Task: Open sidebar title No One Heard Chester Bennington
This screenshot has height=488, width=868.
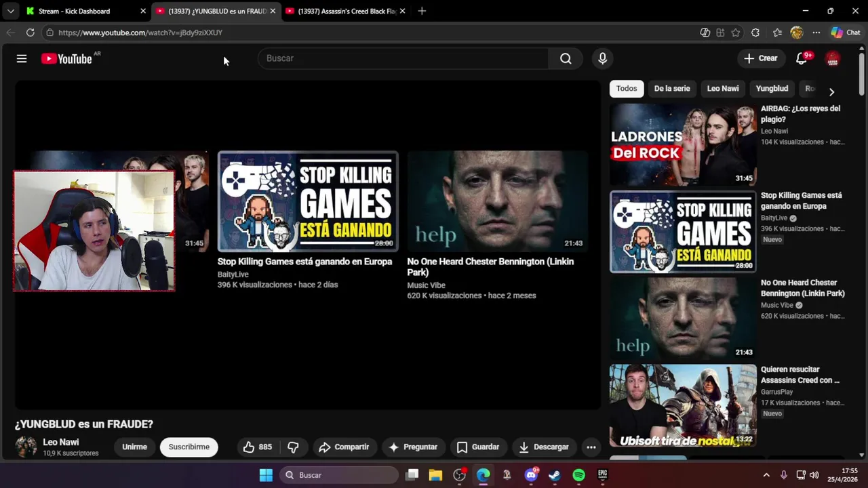Action: click(x=802, y=288)
